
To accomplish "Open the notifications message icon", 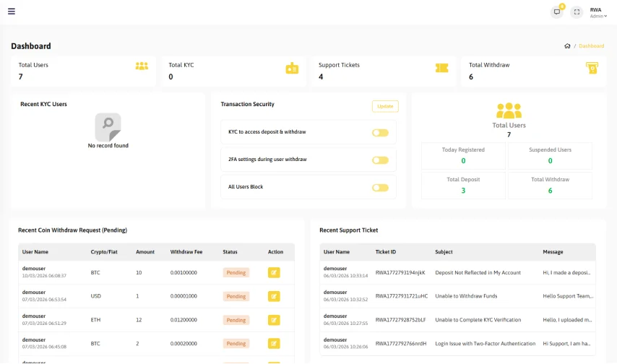I will click(557, 12).
